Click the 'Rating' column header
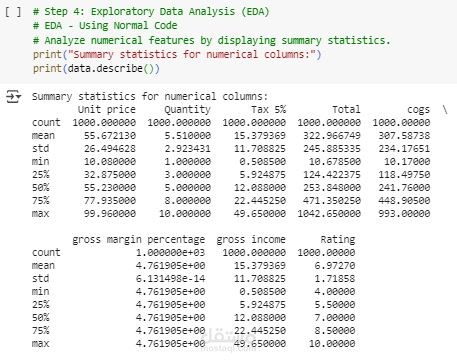Screen dimensions: 457x360 (338, 240)
